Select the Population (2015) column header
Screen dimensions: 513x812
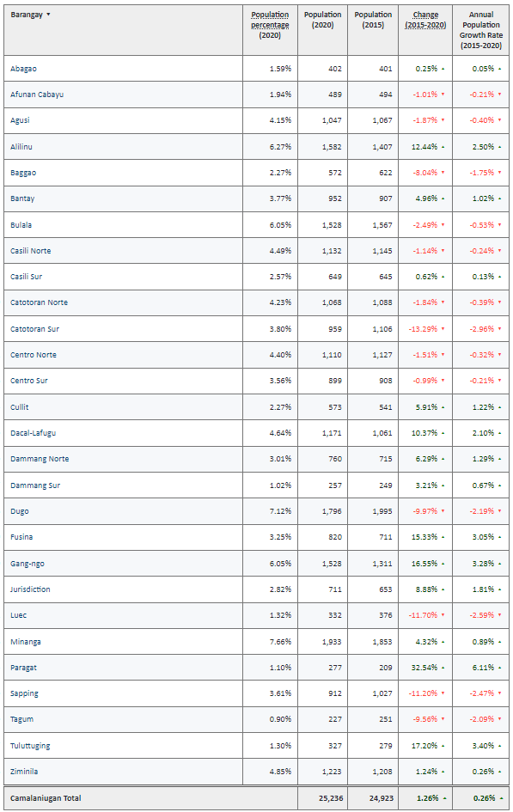pyautogui.click(x=373, y=20)
